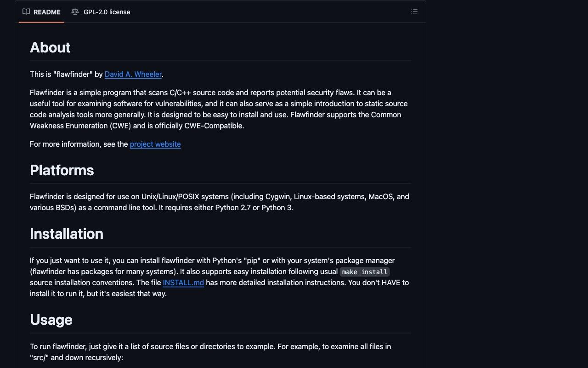Screen dimensions: 588x368
Task: Click the Platforms heading
Action: pos(62,170)
